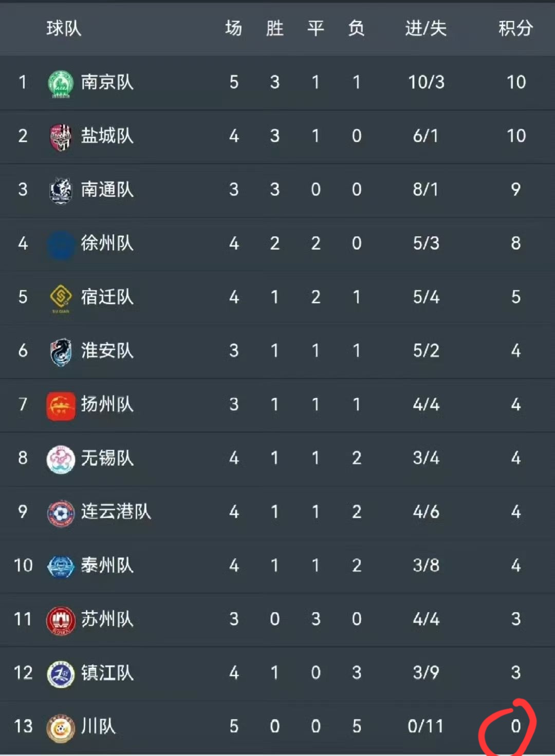The height and width of the screenshot is (756, 555).
Task: Click the Lianyungang team (连云港队) soccer ball logo
Action: 61,513
